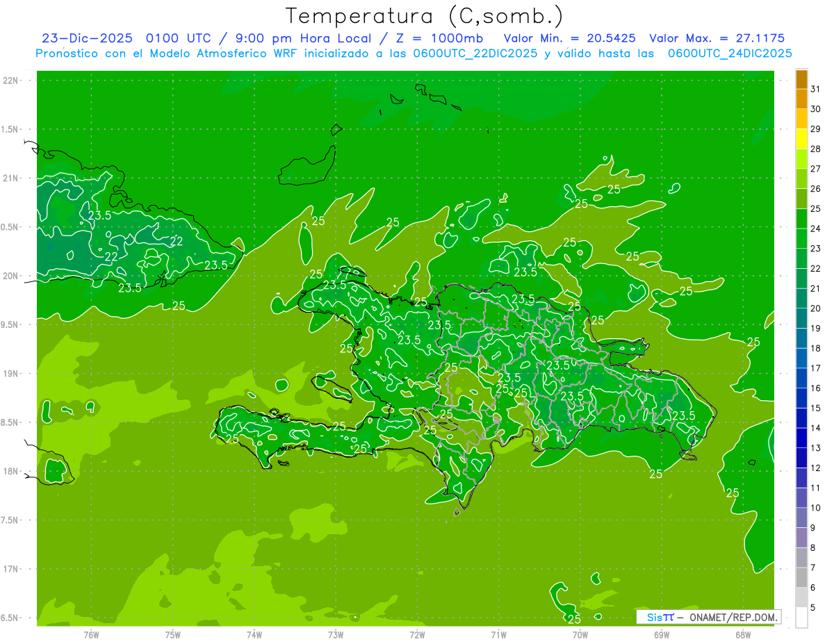
Task: Click the "16" tick on the color scale
Action: [816, 388]
